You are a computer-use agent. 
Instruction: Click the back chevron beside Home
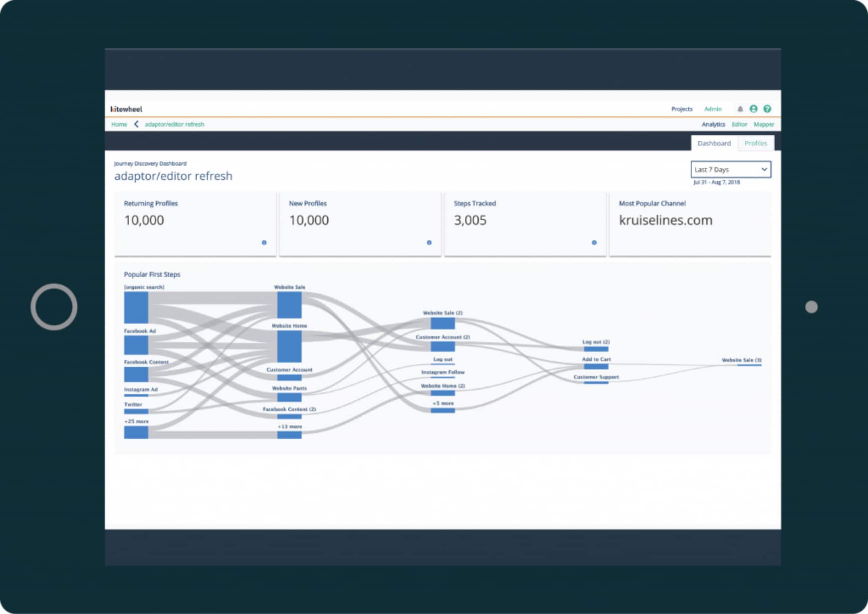coord(136,124)
